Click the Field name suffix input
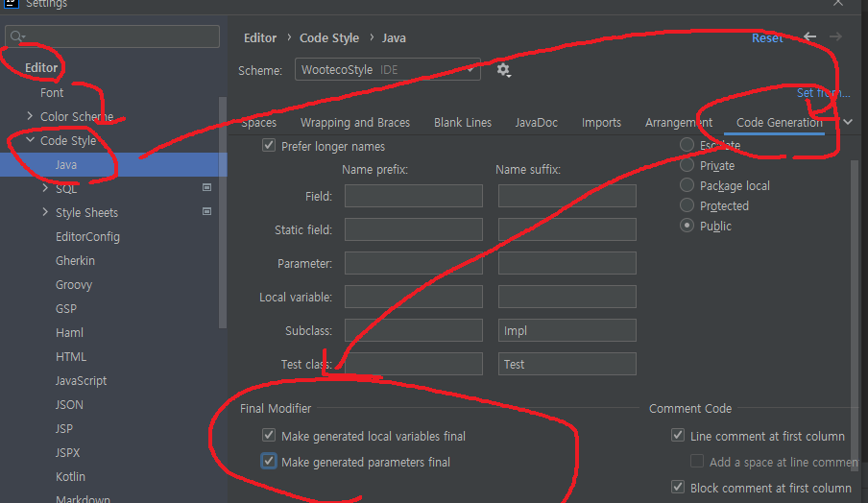 567,196
